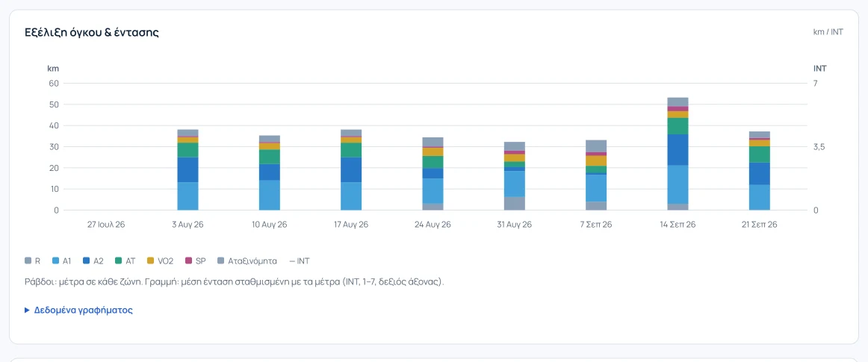Viewport: 868px width, 362px height.
Task: Click the 3,5 value on the INT axis
Action: (x=820, y=147)
